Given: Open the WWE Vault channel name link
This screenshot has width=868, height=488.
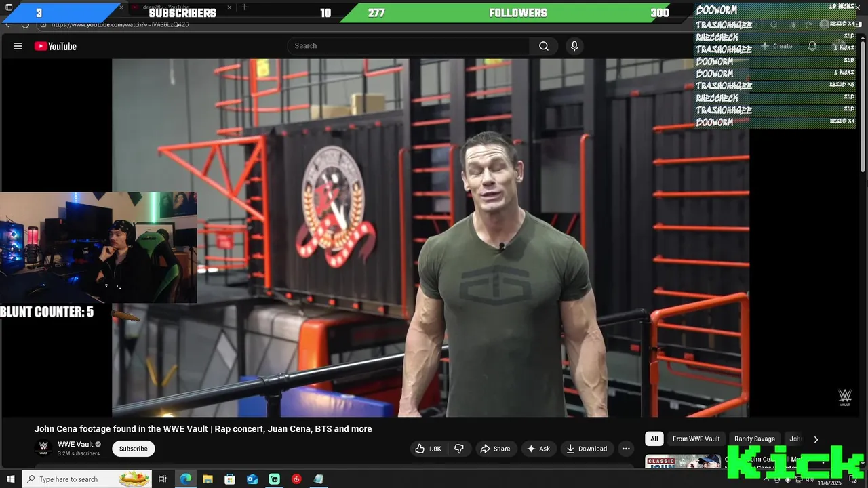Looking at the screenshot, I should [75, 445].
